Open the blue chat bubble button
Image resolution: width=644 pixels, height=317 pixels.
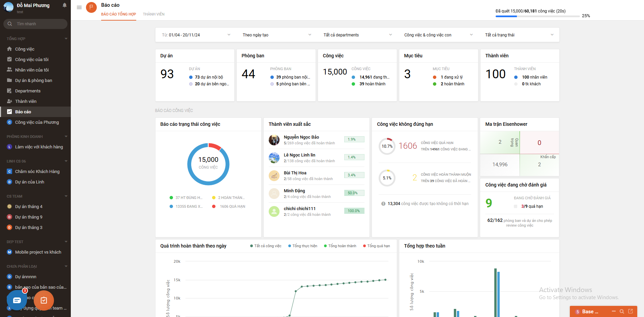[x=17, y=300]
